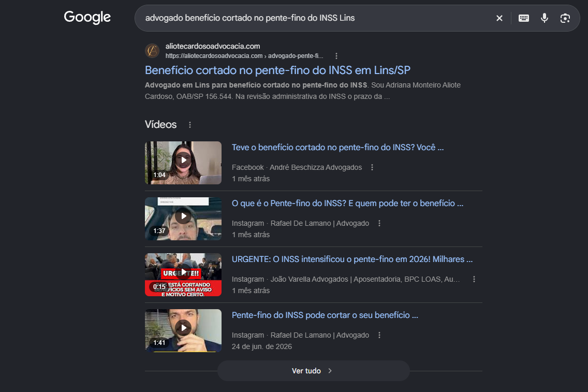
Task: Open the Google logo homepage
Action: coord(87,17)
